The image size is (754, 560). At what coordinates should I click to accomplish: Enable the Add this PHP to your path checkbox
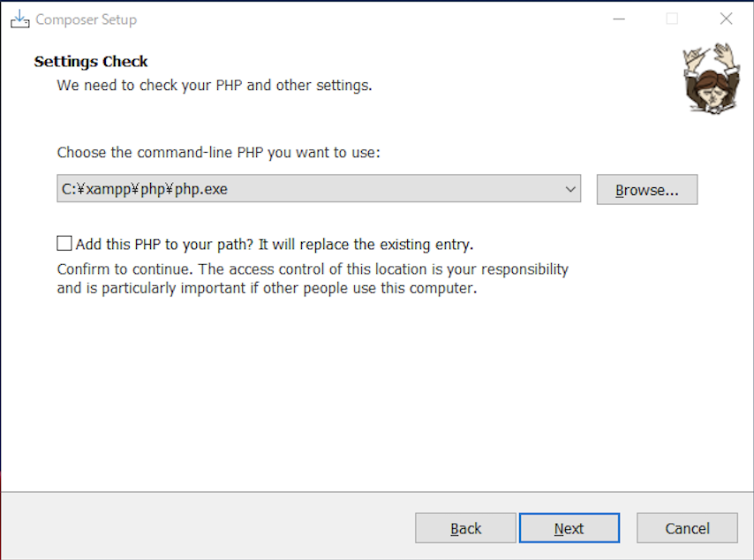pyautogui.click(x=64, y=244)
